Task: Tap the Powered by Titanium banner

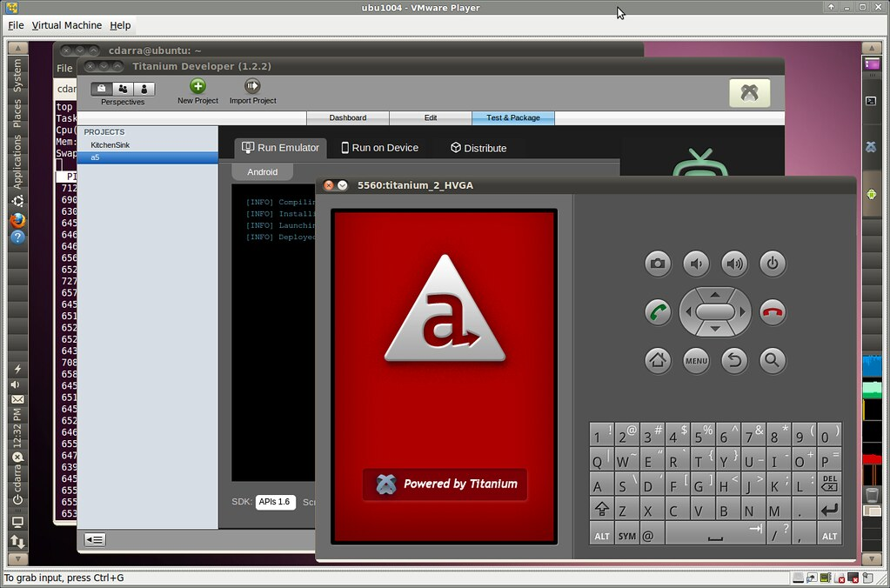Action: [445, 484]
